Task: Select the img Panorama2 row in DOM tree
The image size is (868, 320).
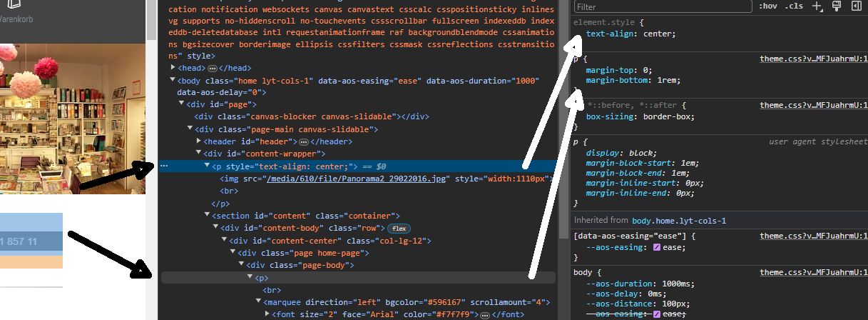Action: pos(387,179)
